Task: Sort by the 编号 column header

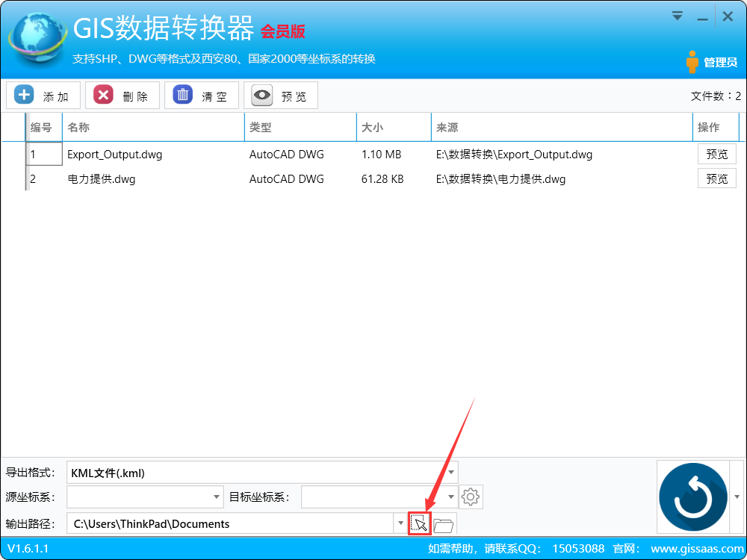Action: pyautogui.click(x=44, y=127)
